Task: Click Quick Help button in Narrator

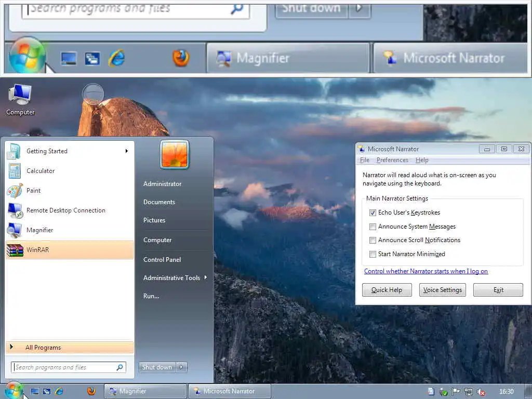Action: pos(387,290)
